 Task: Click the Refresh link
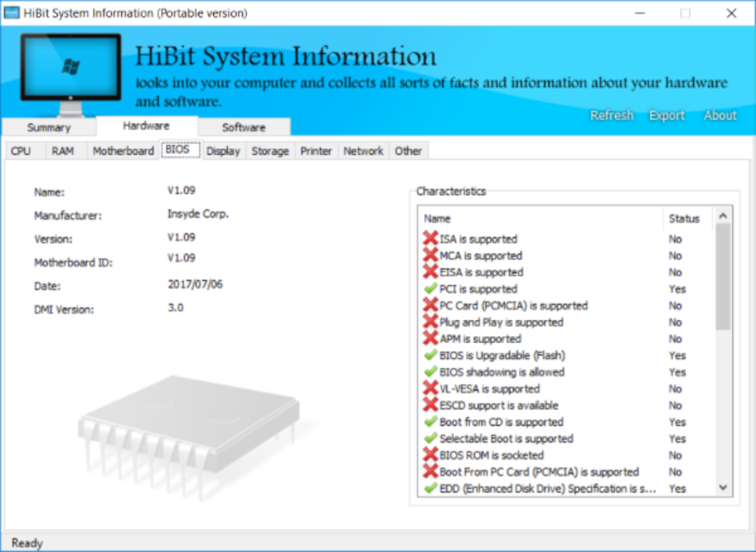point(612,115)
